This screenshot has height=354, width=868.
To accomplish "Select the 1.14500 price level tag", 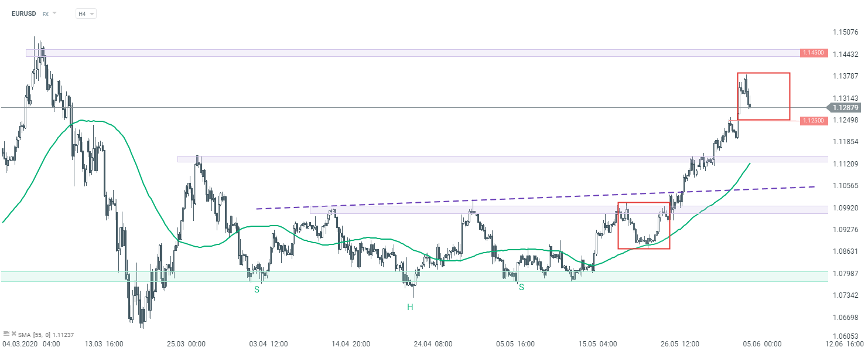I will [x=814, y=53].
